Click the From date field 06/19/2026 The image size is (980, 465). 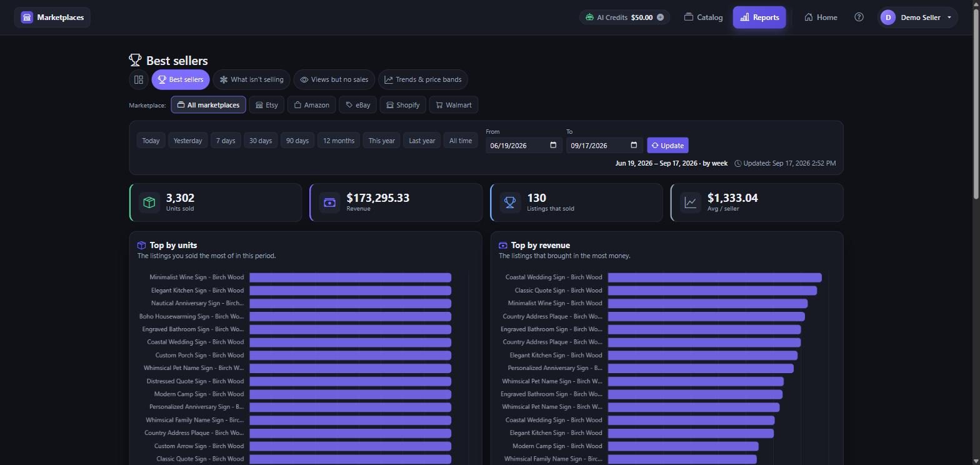[524, 146]
